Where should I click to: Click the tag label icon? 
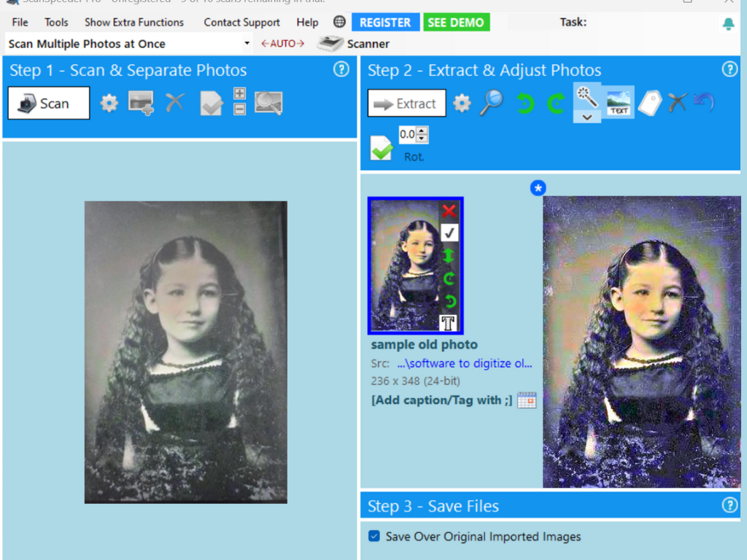[650, 103]
